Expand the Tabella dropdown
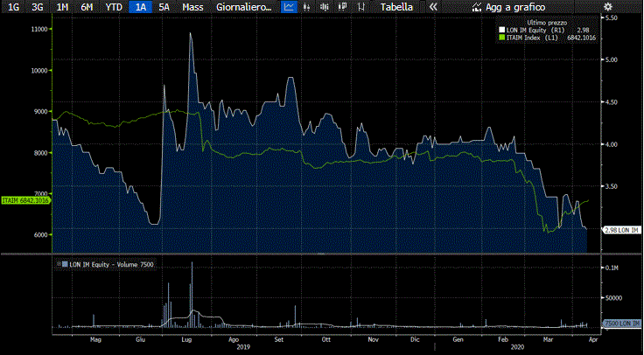The image size is (644, 355). 395,7
